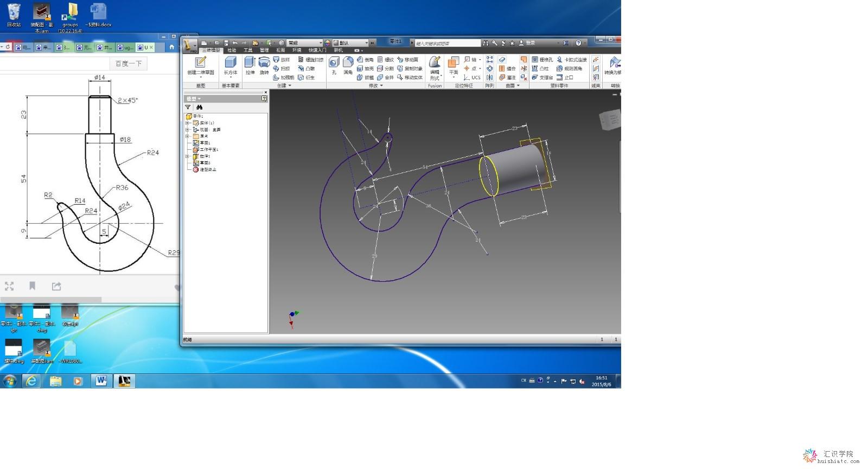Click the help question mark in title bar
This screenshot has height=469, width=868.
click(x=578, y=42)
